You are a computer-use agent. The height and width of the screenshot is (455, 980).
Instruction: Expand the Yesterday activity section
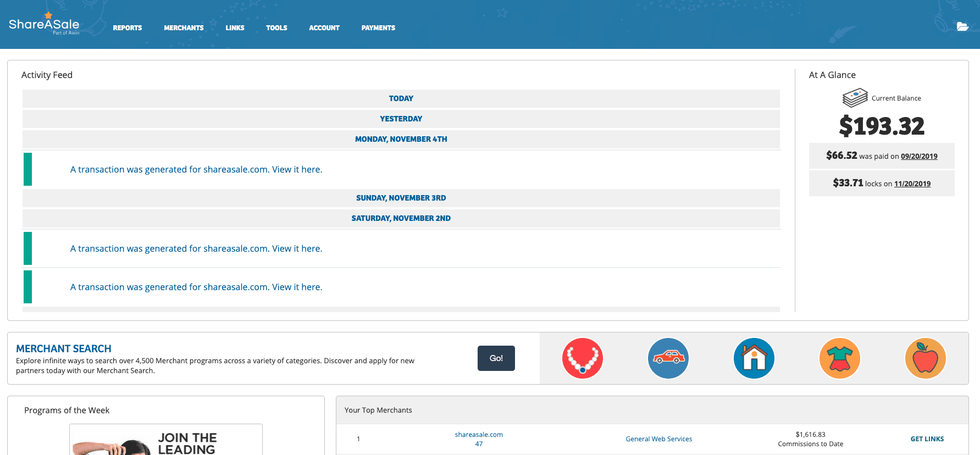click(x=401, y=119)
